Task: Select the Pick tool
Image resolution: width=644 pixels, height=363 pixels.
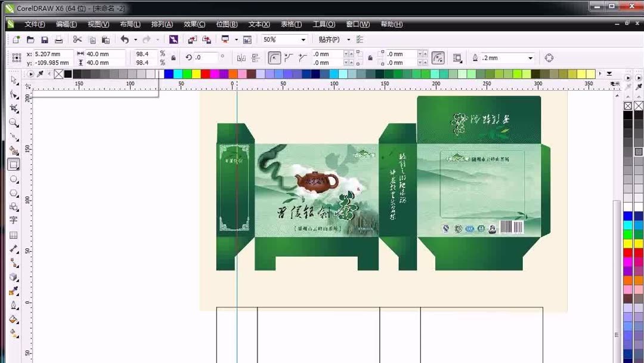Action: [13, 79]
